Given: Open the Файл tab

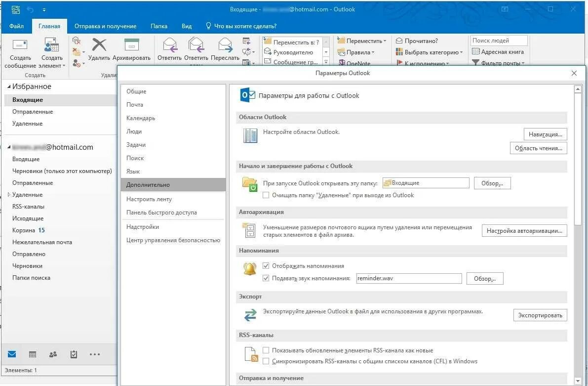Looking at the screenshot, I should [16, 26].
